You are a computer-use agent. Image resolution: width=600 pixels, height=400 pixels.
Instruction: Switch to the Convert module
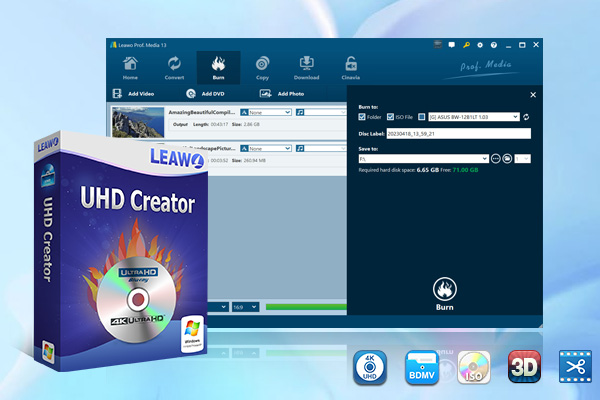click(174, 68)
